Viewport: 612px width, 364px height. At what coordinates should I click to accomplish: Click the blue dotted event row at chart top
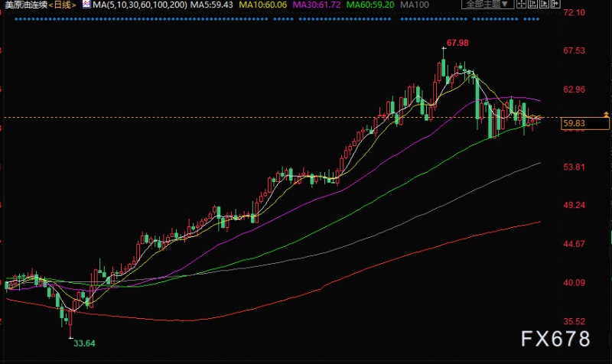pyautogui.click(x=277, y=19)
